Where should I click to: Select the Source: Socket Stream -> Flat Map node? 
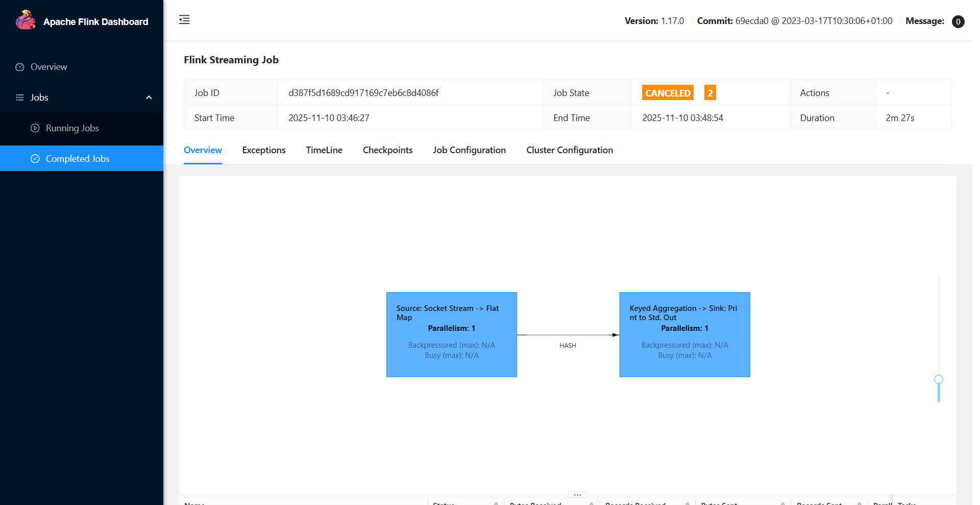click(x=452, y=334)
